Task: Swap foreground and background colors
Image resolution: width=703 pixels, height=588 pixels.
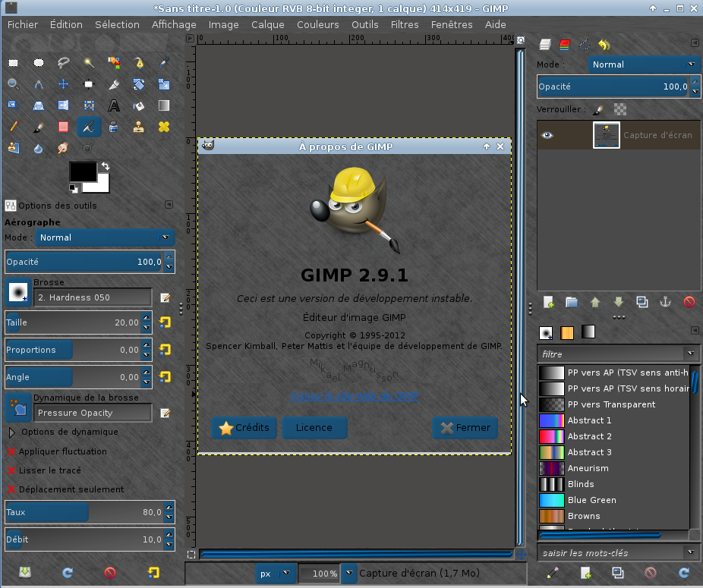Action: (106, 166)
